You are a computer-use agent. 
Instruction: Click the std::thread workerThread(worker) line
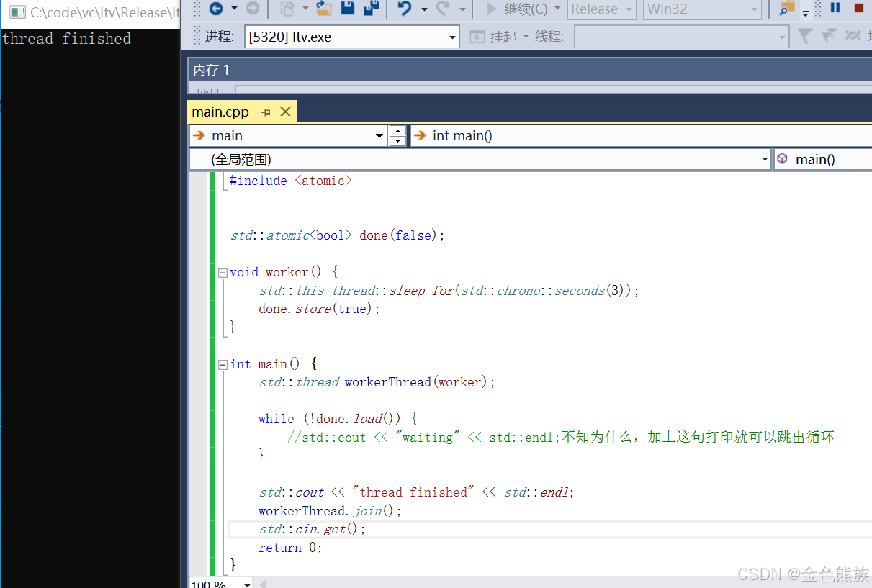point(377,382)
